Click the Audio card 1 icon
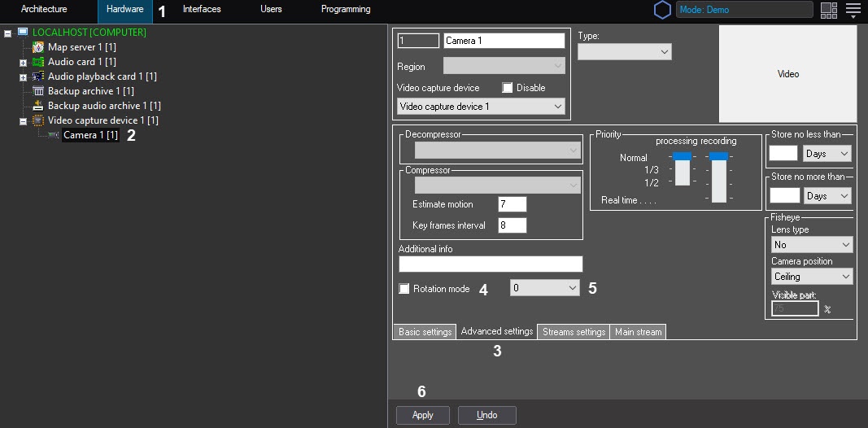 38,62
